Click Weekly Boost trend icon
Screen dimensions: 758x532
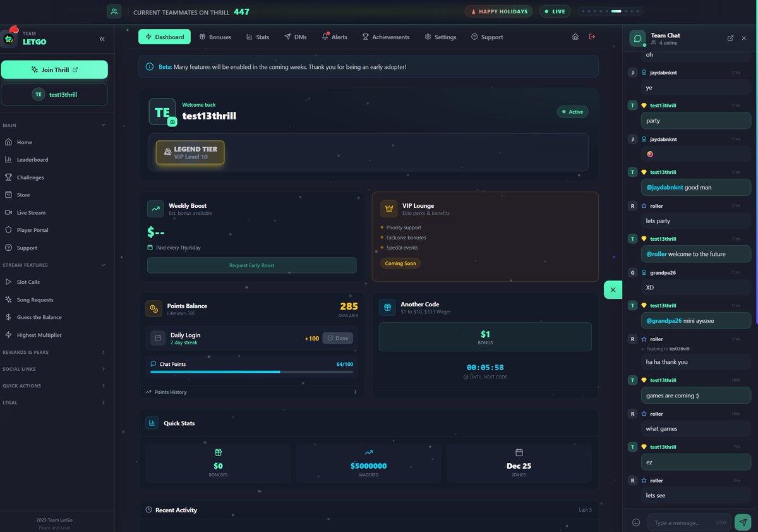click(x=155, y=209)
